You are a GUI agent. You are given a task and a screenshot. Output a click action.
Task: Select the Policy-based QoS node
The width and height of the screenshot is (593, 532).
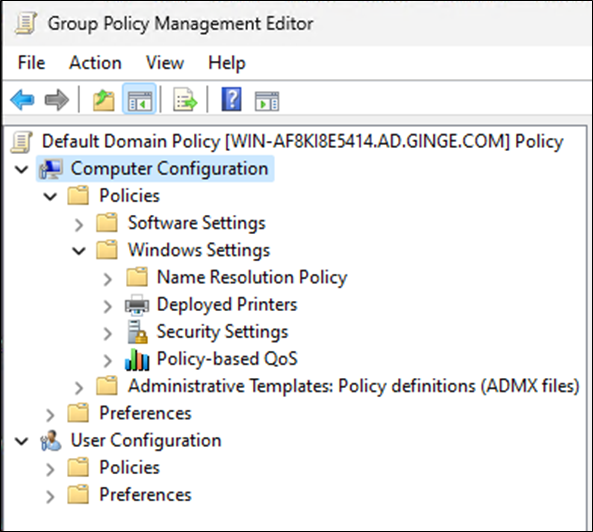[227, 359]
